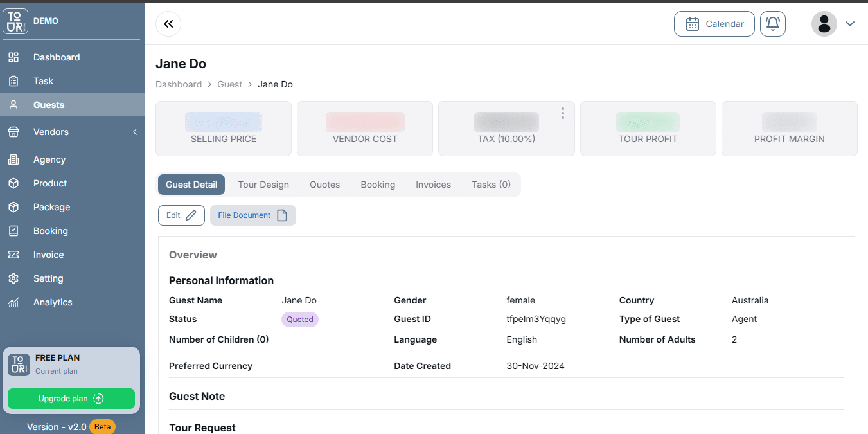The width and height of the screenshot is (868, 434).
Task: Click the user avatar picture
Action: coord(824,24)
